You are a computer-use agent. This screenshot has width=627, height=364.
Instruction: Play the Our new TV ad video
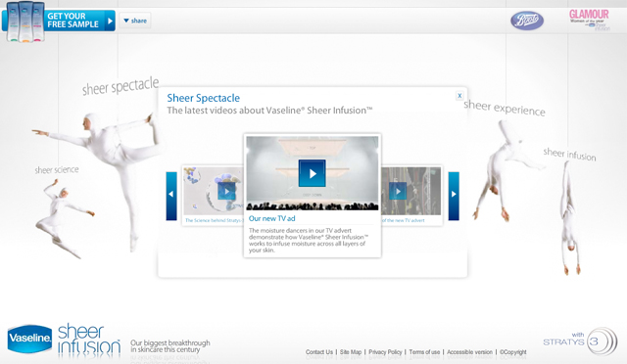pyautogui.click(x=312, y=173)
